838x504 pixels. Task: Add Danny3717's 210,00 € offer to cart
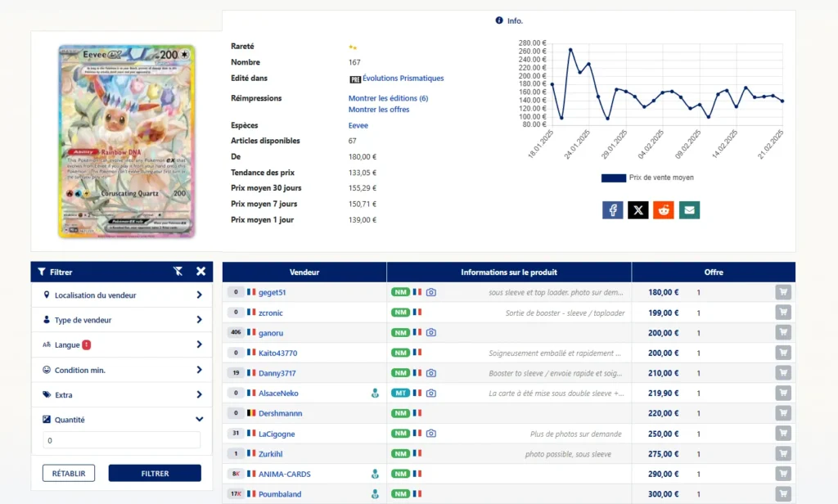pos(783,373)
